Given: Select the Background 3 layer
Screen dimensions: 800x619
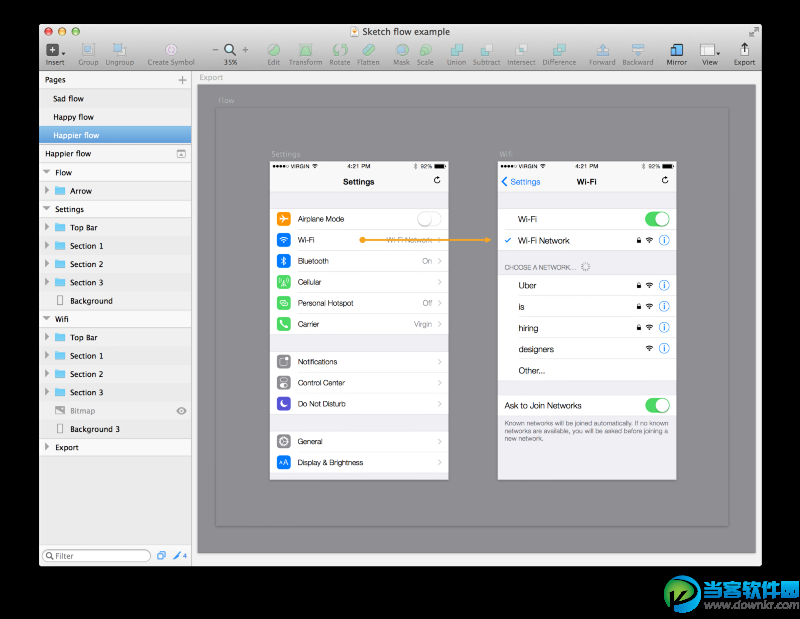Looking at the screenshot, I should 115,429.
